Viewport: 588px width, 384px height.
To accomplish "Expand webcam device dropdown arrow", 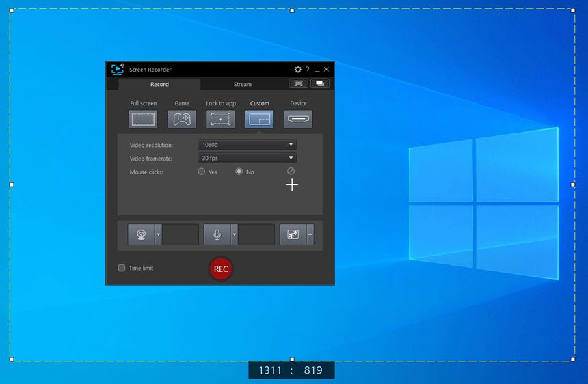I will 158,234.
